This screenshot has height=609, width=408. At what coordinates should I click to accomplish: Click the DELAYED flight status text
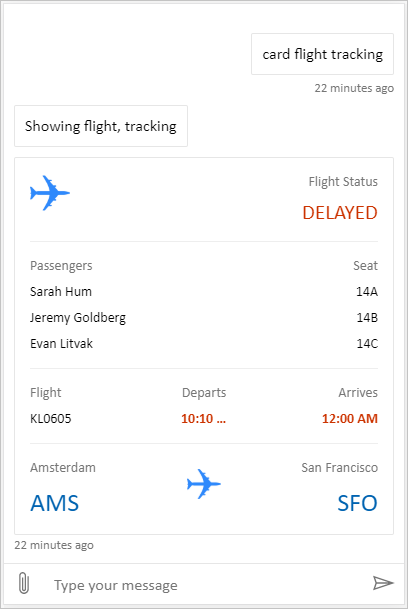[340, 213]
